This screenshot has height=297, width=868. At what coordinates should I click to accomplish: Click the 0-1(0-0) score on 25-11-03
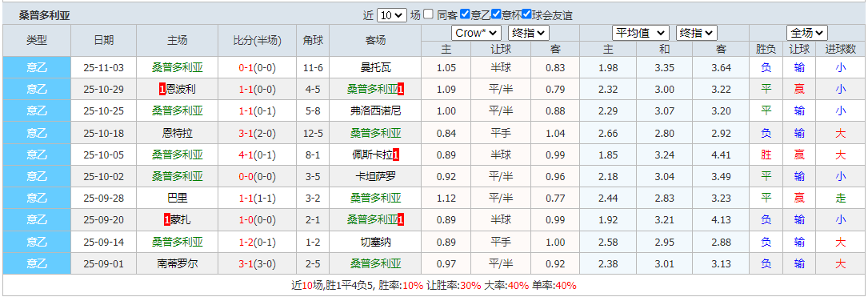258,68
